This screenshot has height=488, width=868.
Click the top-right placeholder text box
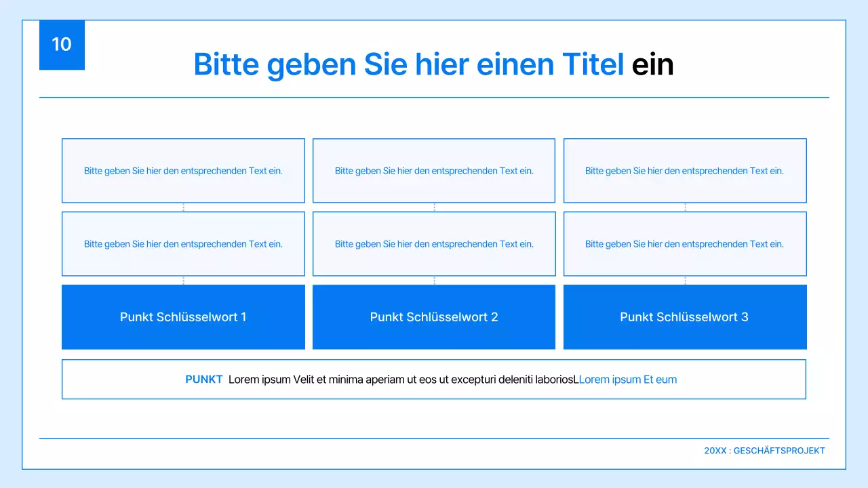tap(685, 171)
